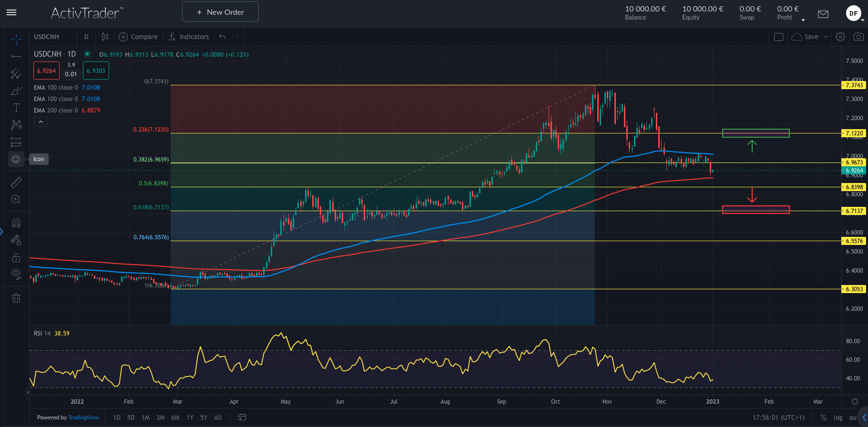The width and height of the screenshot is (868, 427).
Task: Select the text annotation tool
Action: pos(16,108)
